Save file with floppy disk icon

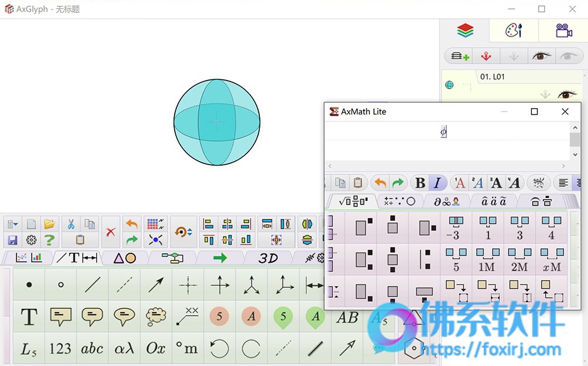click(x=12, y=240)
